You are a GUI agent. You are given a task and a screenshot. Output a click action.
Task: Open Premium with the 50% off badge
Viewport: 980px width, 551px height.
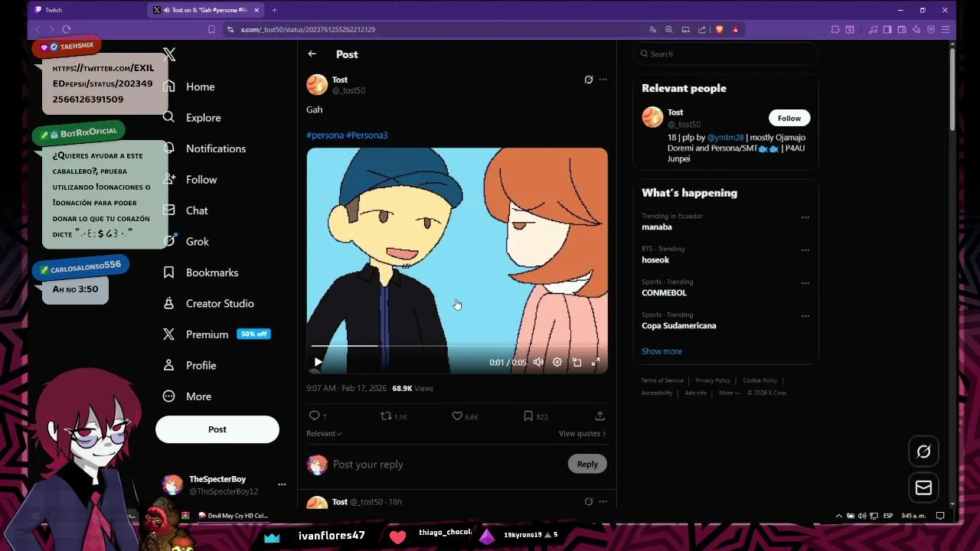pos(216,334)
